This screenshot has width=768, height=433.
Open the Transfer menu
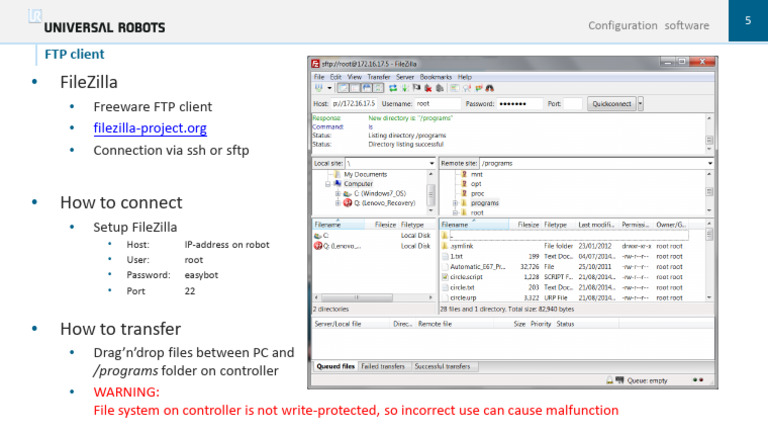tap(379, 77)
